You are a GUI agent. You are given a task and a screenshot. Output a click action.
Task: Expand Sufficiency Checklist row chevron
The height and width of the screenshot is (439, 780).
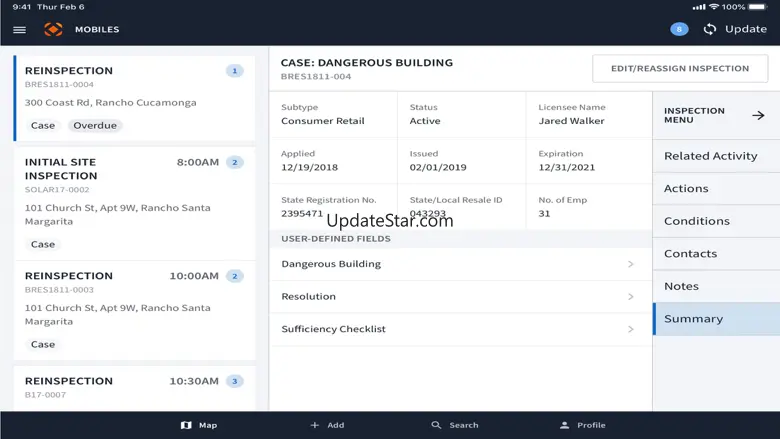[x=631, y=329]
